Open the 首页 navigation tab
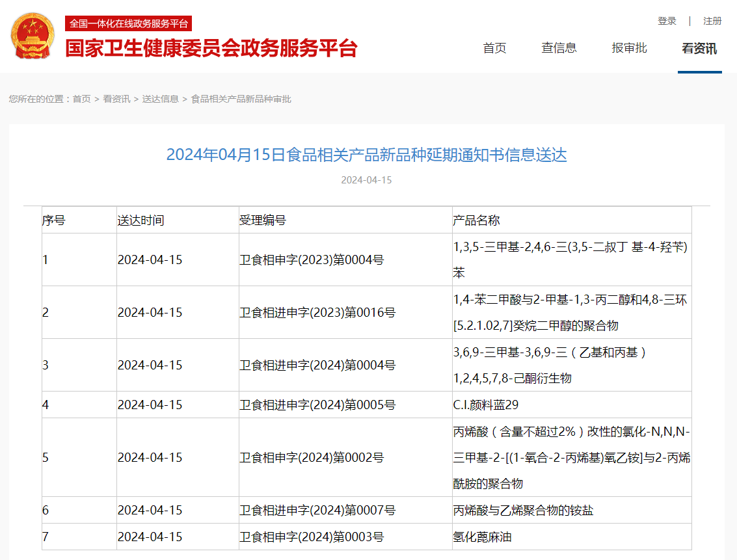The image size is (737, 560). coord(494,48)
